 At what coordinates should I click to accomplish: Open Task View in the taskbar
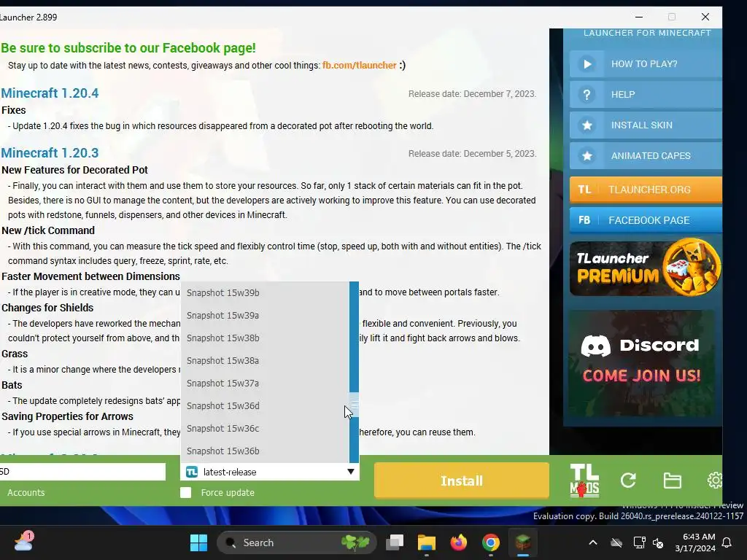point(395,542)
